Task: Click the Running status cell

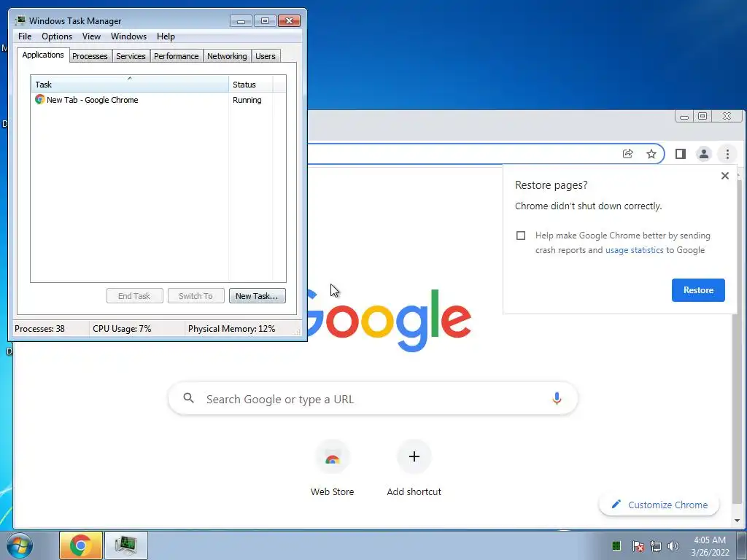Action: tap(247, 100)
